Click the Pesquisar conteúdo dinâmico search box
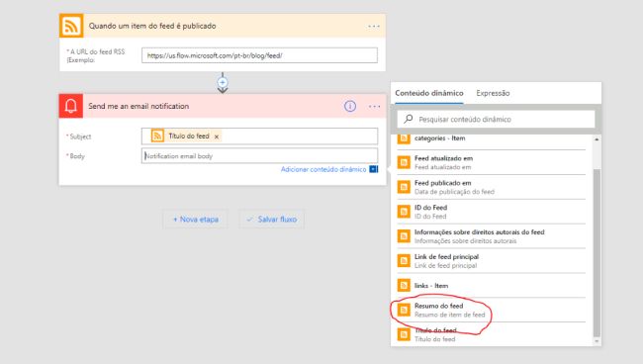 click(x=496, y=120)
